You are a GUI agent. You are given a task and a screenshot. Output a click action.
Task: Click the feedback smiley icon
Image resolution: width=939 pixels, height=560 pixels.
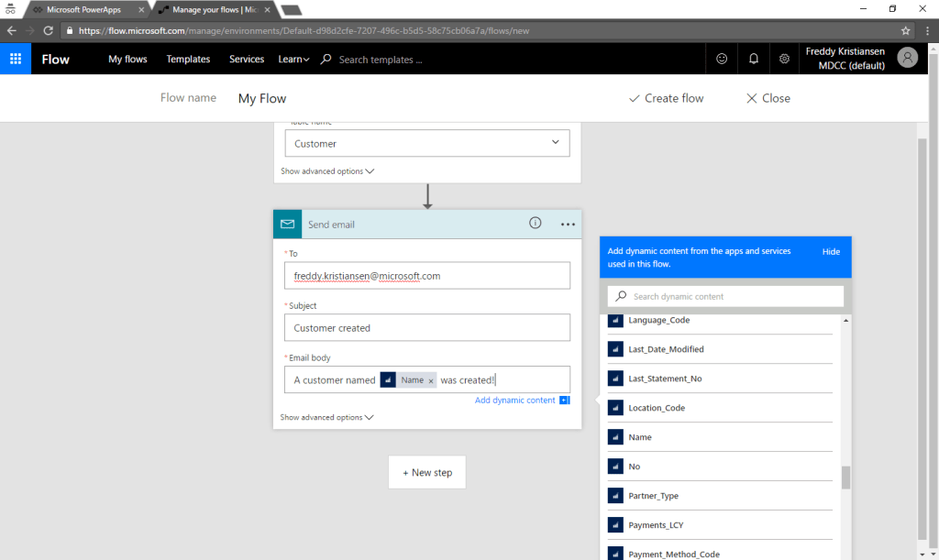point(722,59)
